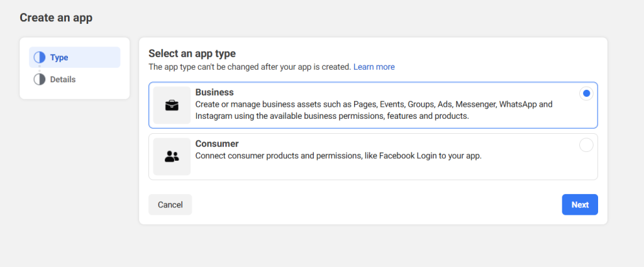Select the Consumer radio button

coord(586,145)
